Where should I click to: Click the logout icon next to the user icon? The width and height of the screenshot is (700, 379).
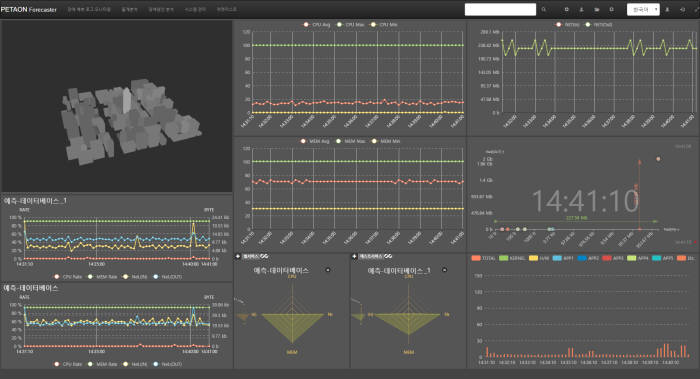pyautogui.click(x=683, y=9)
